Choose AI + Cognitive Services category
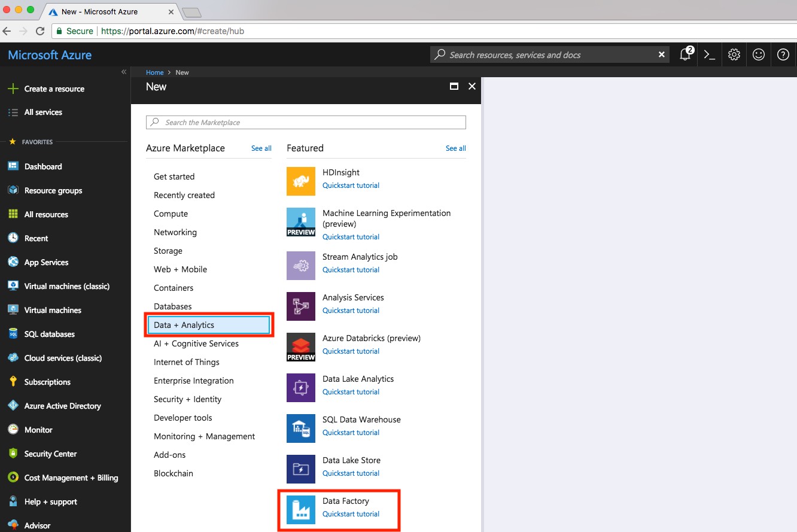Image resolution: width=797 pixels, height=532 pixels. click(x=196, y=343)
